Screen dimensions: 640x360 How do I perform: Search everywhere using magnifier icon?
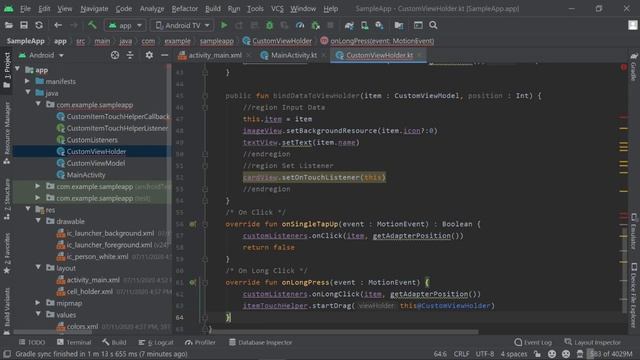click(433, 25)
